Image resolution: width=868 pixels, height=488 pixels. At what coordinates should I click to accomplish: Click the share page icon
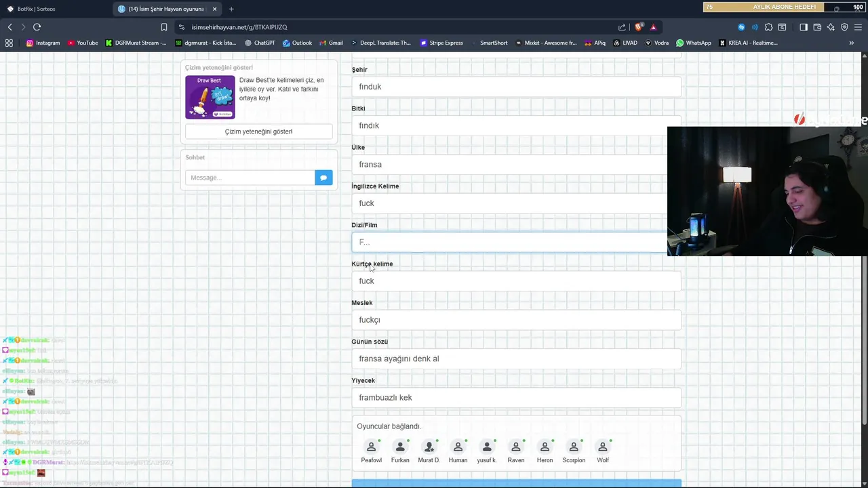point(622,27)
